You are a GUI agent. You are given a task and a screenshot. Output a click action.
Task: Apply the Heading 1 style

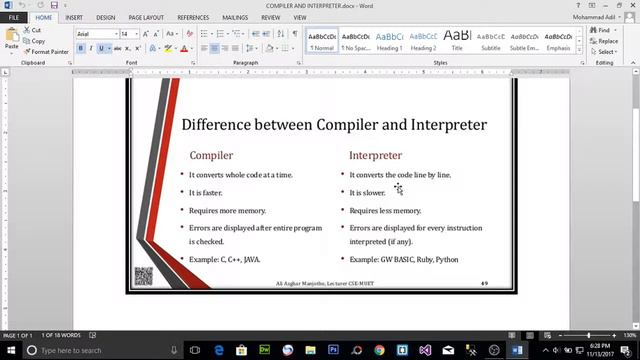389,41
